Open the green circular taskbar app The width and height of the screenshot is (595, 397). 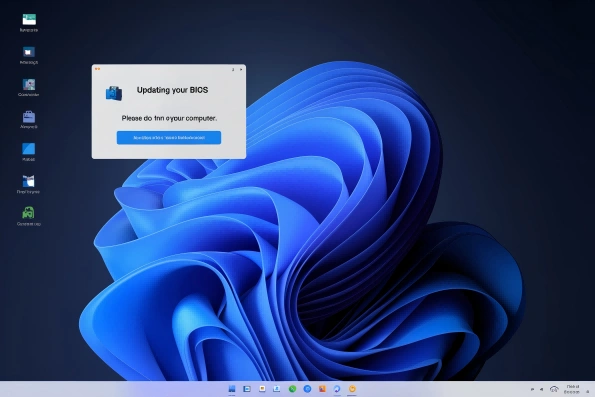point(292,389)
